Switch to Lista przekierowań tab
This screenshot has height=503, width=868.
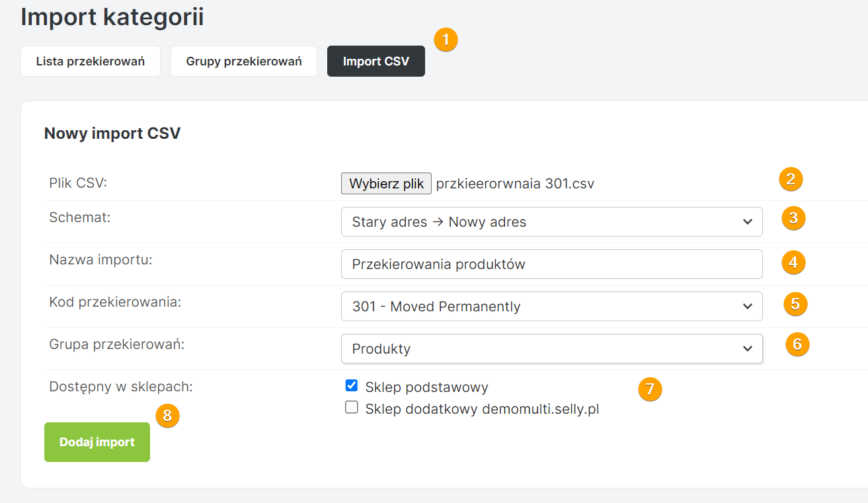pyautogui.click(x=91, y=61)
